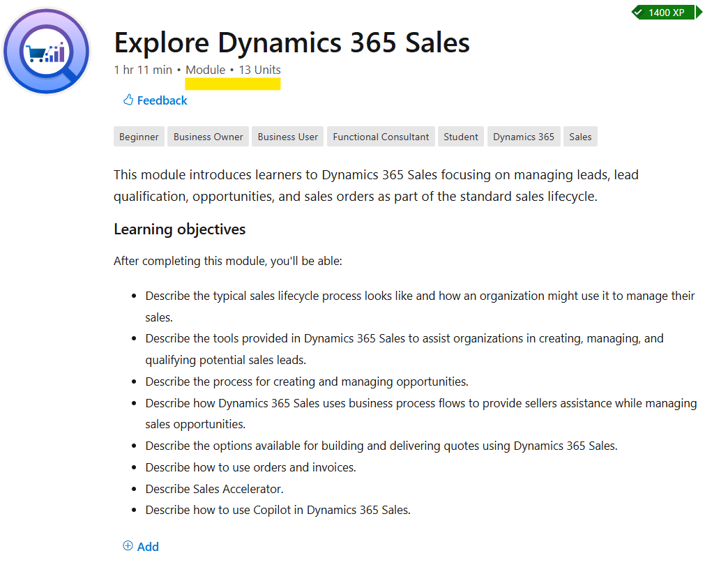The width and height of the screenshot is (728, 567).
Task: Click the sales lifecycle process bullet
Action: point(420,306)
